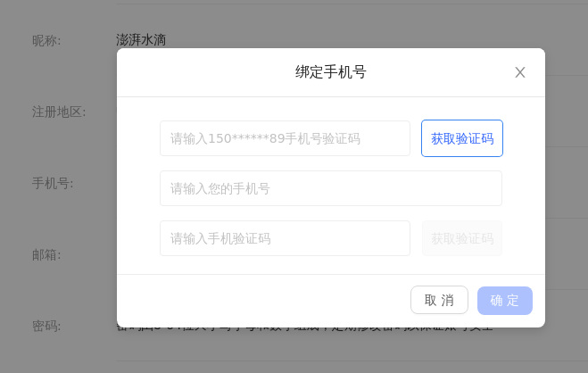The height and width of the screenshot is (373, 588).
Task: Focus the 150******89 verification code field
Action: point(285,138)
